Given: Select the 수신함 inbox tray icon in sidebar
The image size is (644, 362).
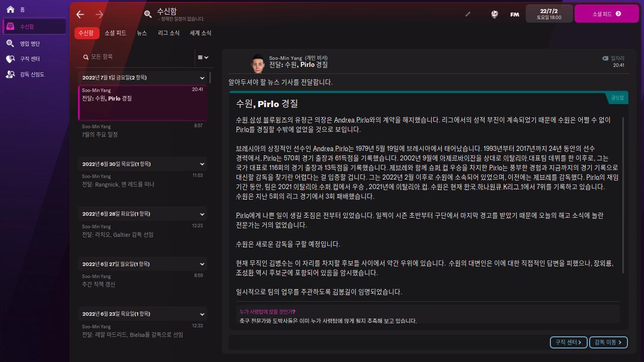Looking at the screenshot, I should [10, 27].
